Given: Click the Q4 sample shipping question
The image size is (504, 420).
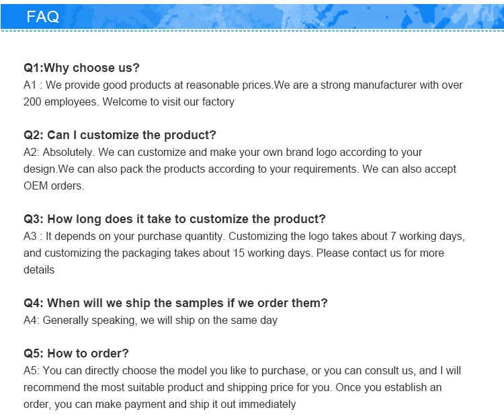Looking at the screenshot, I should coord(175,303).
